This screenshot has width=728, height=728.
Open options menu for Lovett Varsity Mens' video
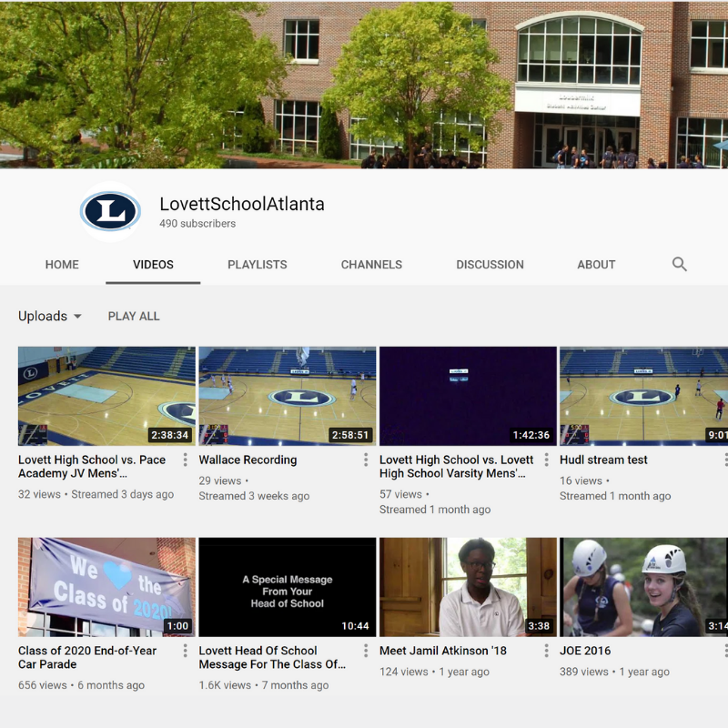[547, 460]
